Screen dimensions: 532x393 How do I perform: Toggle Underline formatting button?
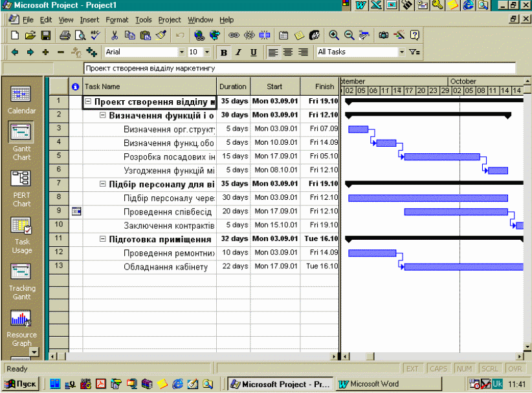coord(253,52)
